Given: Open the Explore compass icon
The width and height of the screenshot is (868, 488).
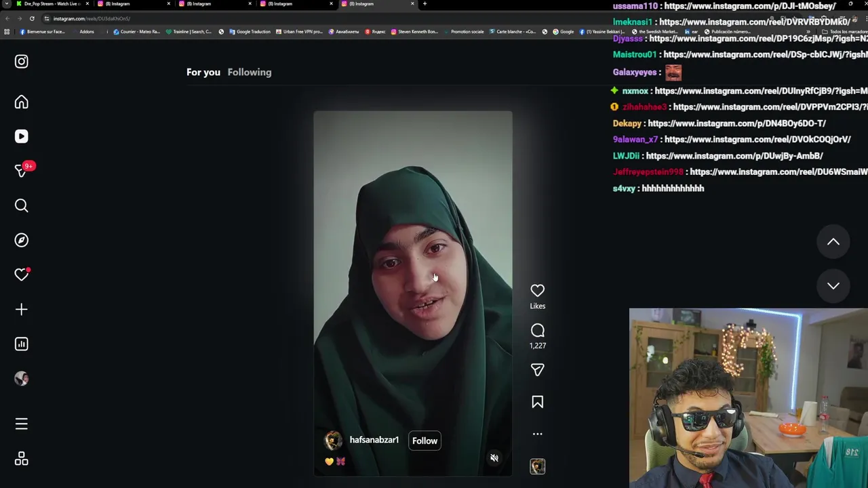Looking at the screenshot, I should (x=22, y=240).
